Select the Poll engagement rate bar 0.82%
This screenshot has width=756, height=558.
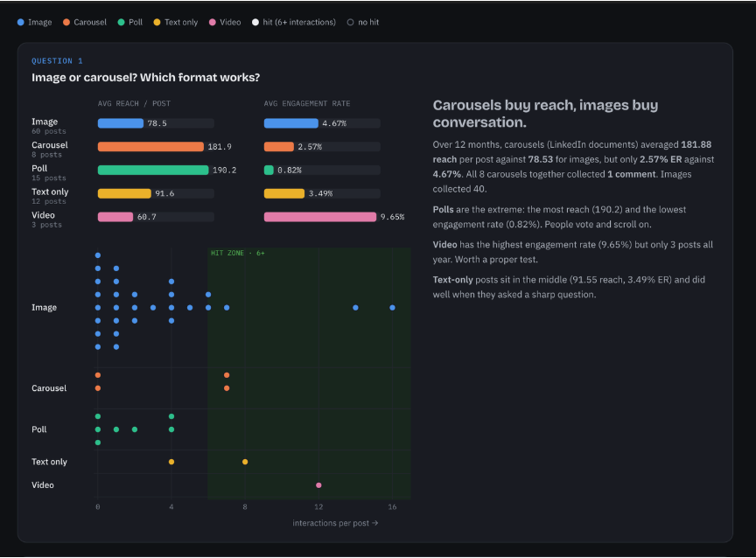(x=269, y=170)
